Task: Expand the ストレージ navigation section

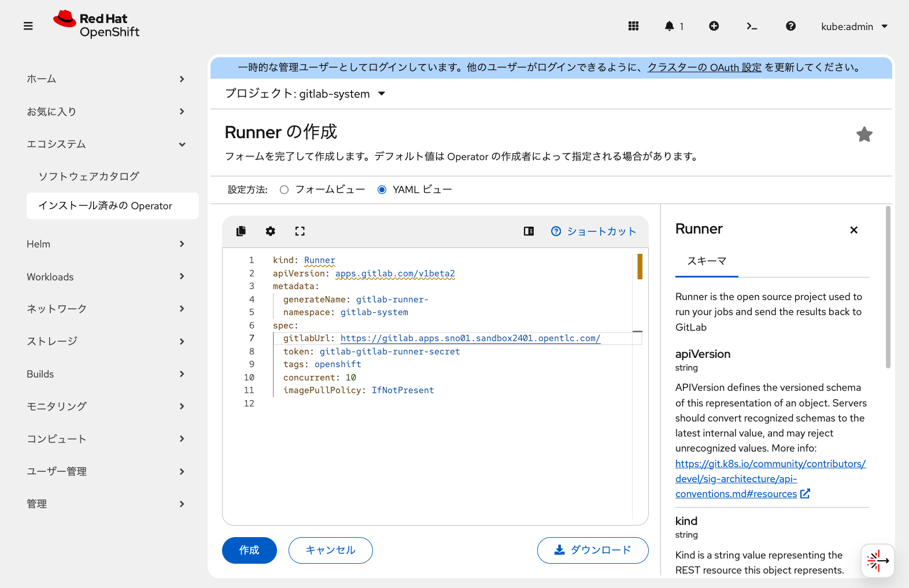Action: click(106, 341)
